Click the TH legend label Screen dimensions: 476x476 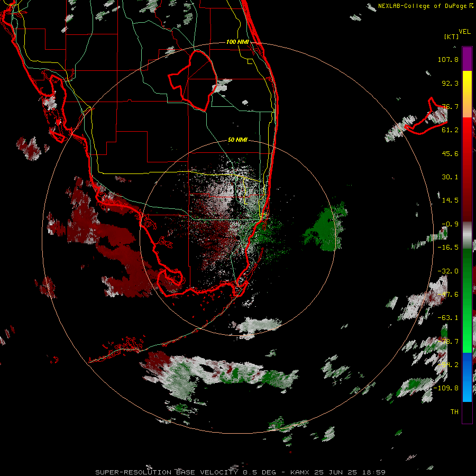pos(454,412)
